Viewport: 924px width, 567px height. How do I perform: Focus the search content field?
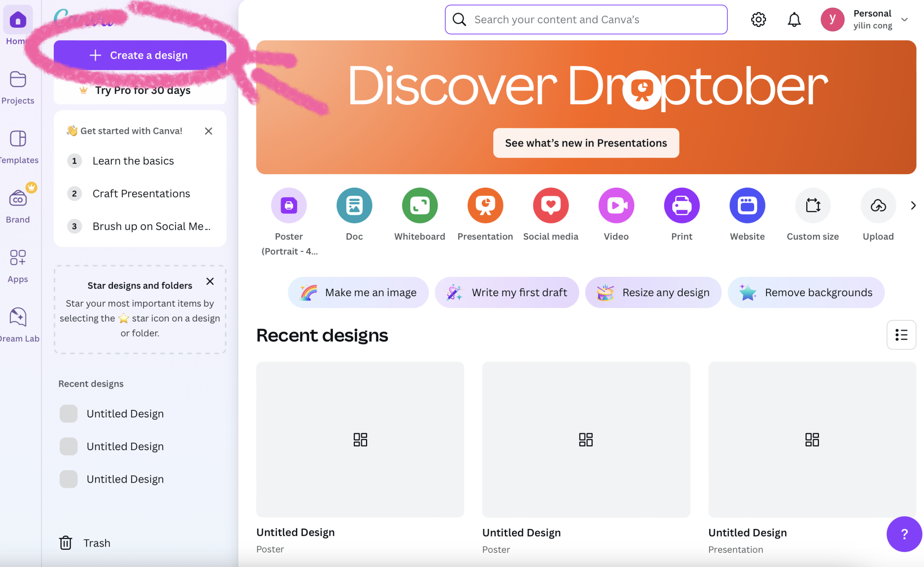(x=585, y=20)
